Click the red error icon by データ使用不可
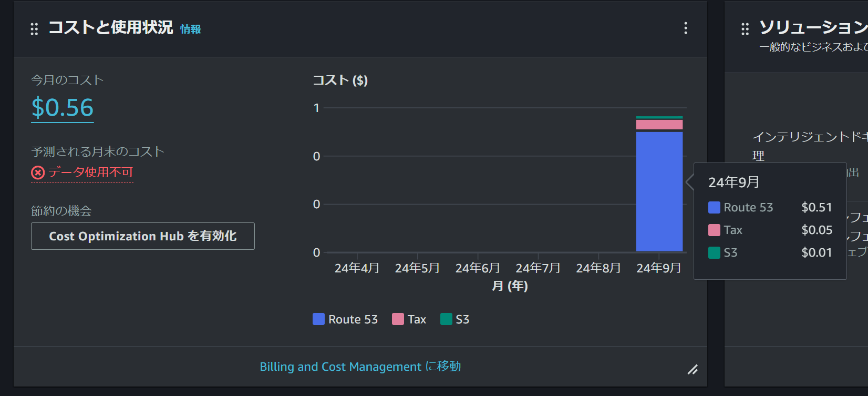This screenshot has width=868, height=396. [38, 172]
